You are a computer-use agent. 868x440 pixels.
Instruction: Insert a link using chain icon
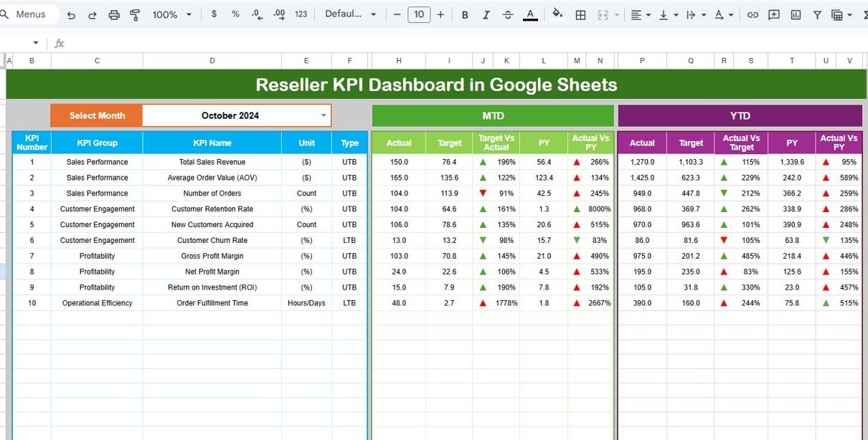click(753, 14)
